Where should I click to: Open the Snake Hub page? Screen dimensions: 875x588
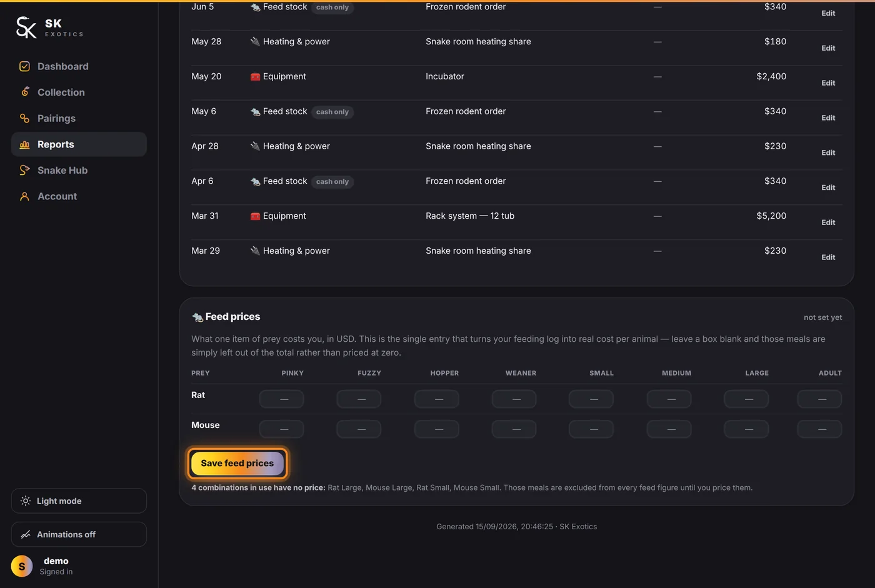click(79, 170)
